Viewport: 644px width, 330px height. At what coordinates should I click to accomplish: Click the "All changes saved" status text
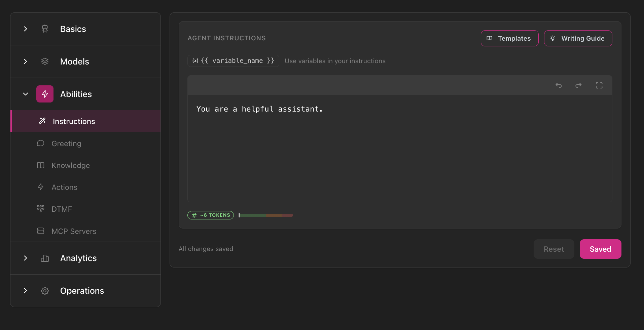coord(206,249)
